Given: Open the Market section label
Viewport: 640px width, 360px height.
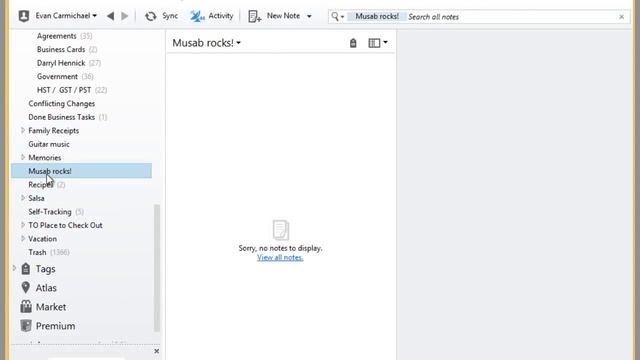Looking at the screenshot, I should [x=51, y=307].
